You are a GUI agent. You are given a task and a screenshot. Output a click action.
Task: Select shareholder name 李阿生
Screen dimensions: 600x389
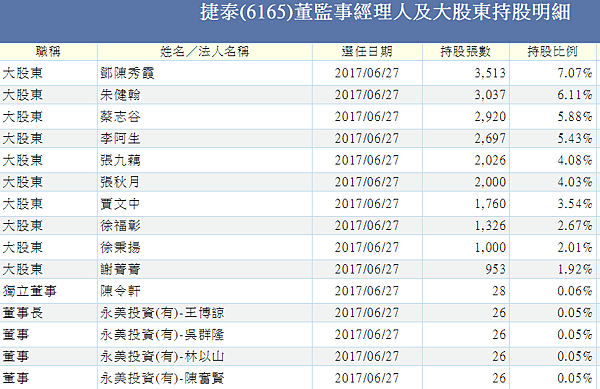(x=120, y=138)
